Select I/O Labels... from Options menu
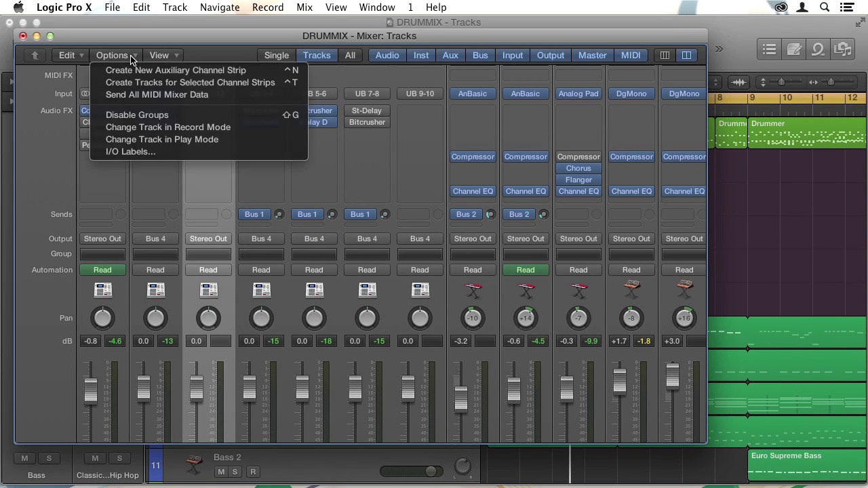868x488 pixels. pos(130,151)
